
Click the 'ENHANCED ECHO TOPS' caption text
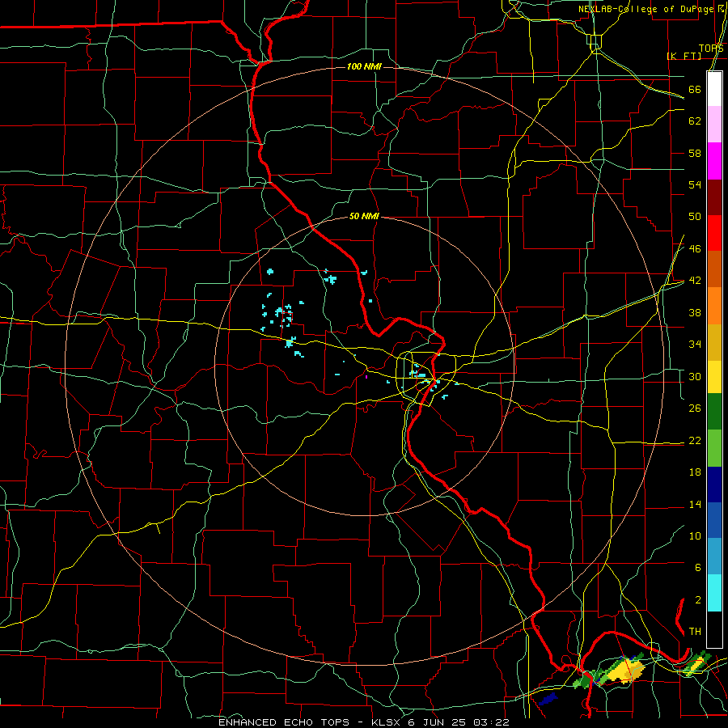pos(284,722)
